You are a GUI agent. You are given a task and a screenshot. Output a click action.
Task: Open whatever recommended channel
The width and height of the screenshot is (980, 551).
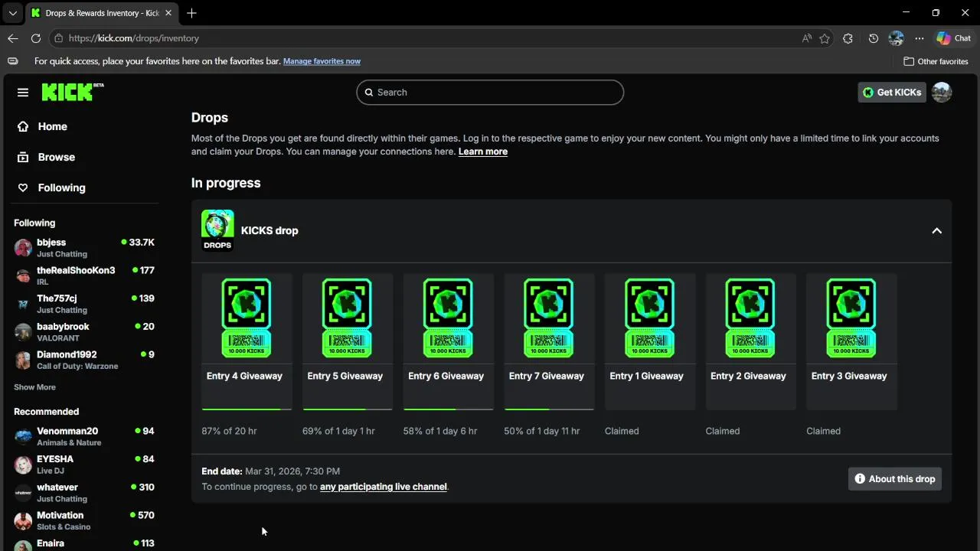(x=84, y=493)
